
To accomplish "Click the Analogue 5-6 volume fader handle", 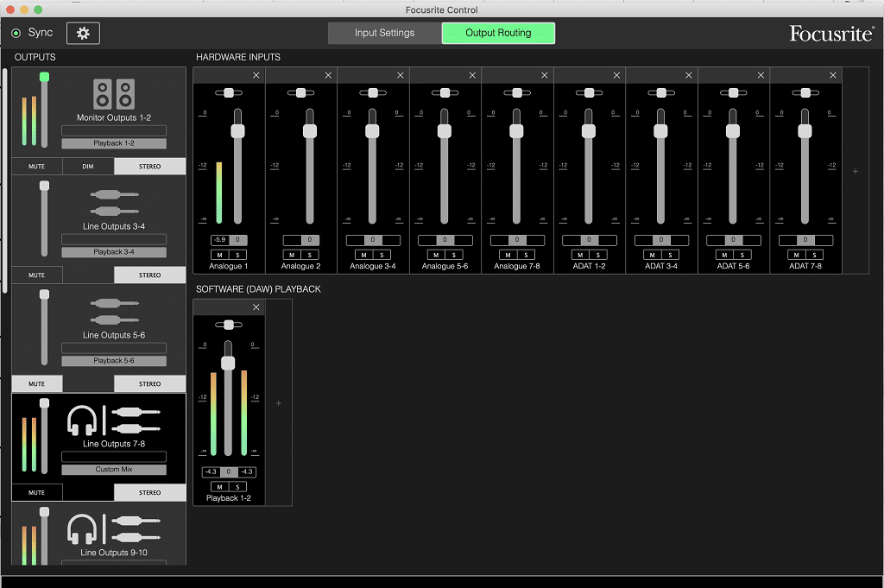I will pos(445,131).
